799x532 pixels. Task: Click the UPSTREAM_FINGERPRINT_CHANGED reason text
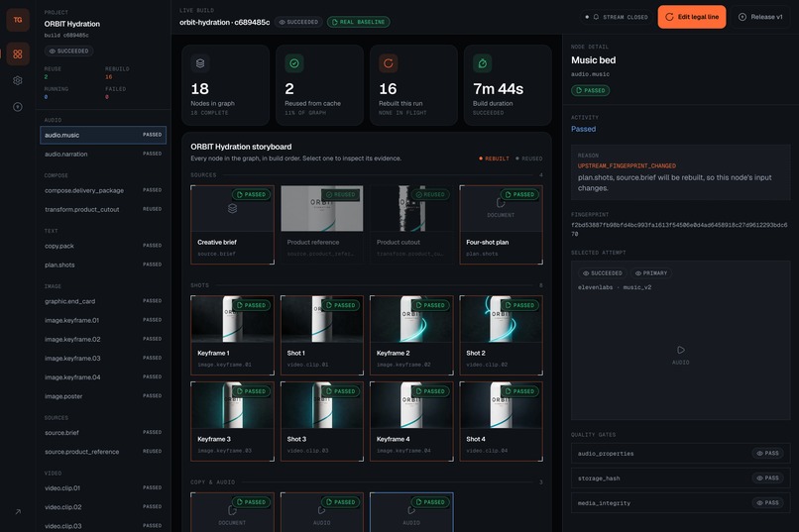pos(627,166)
